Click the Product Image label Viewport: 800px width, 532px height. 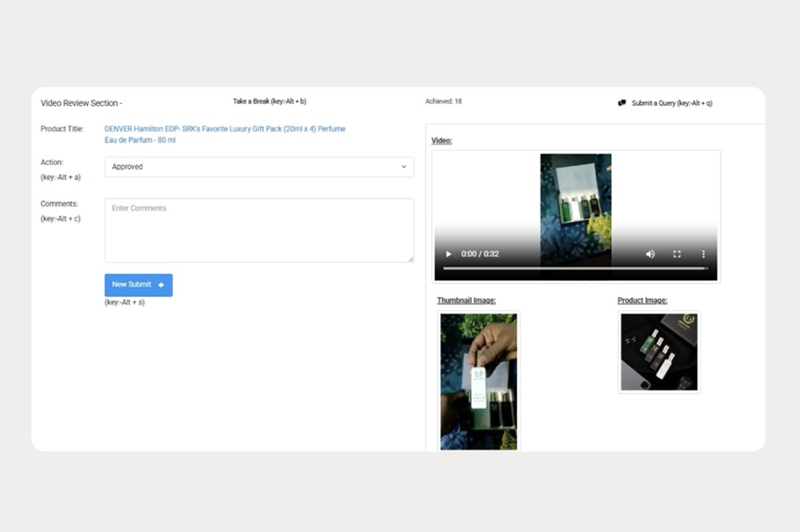coord(642,301)
